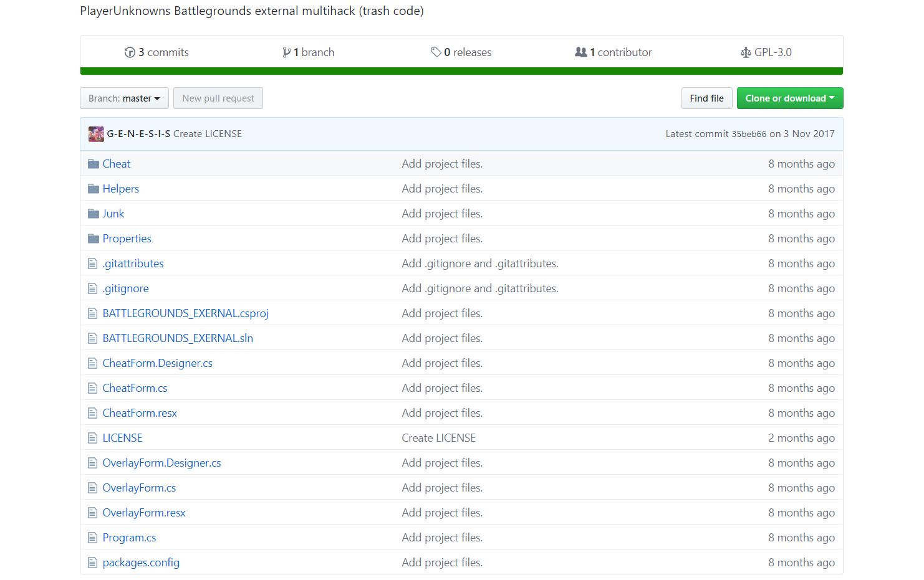Click the New pull request button
Viewport: 924px width, 580px height.
tap(218, 98)
